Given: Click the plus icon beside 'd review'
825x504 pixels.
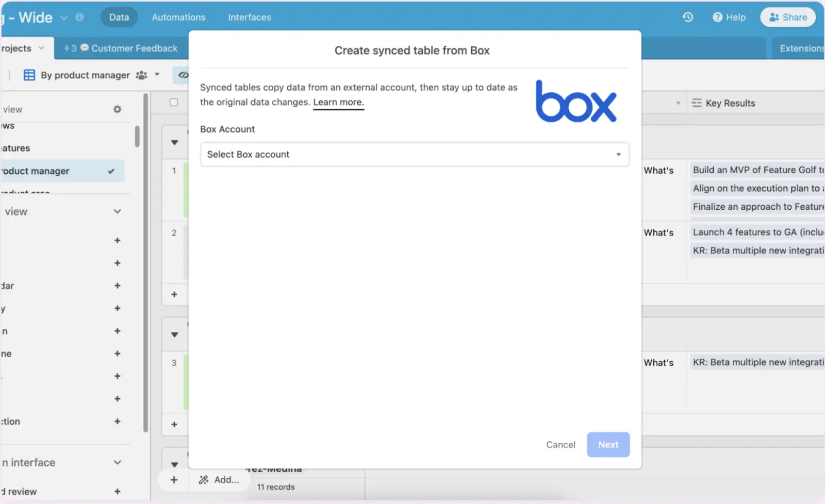Looking at the screenshot, I should [118, 492].
